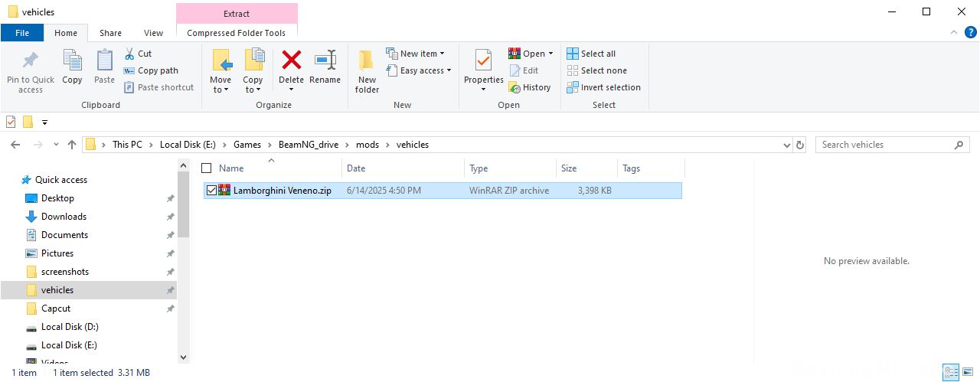
Task: Click Games breadcrumb in address bar
Action: coord(247,145)
